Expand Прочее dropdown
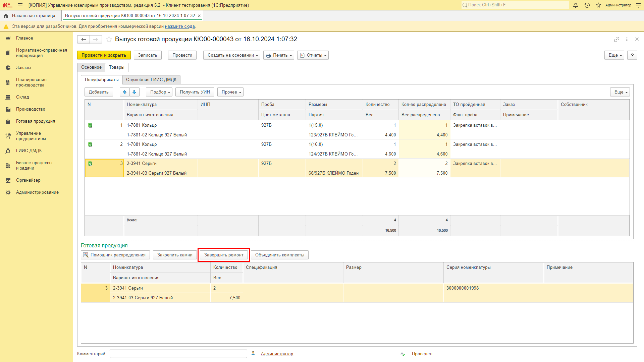Image resolution: width=644 pixels, height=362 pixels. coord(230,92)
